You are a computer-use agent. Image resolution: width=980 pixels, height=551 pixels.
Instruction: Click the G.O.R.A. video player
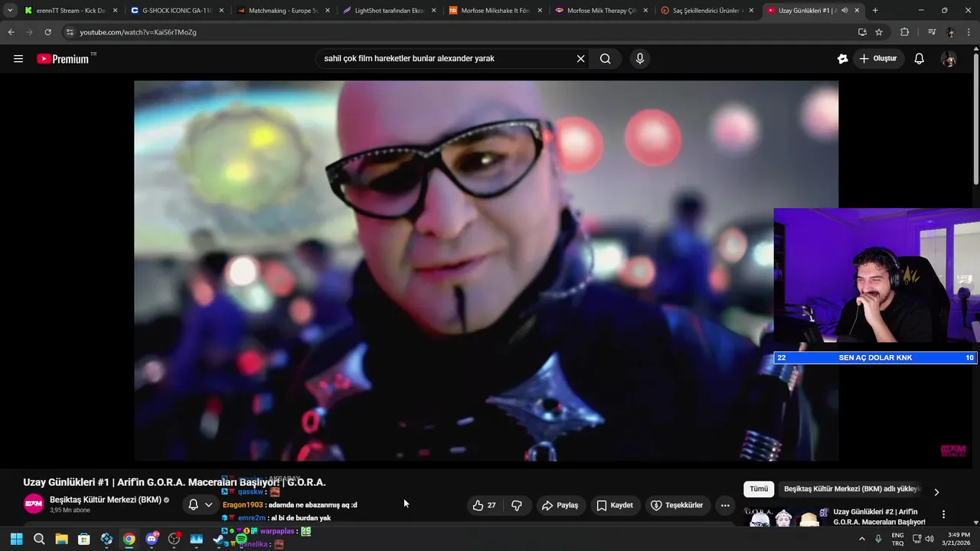pos(486,271)
